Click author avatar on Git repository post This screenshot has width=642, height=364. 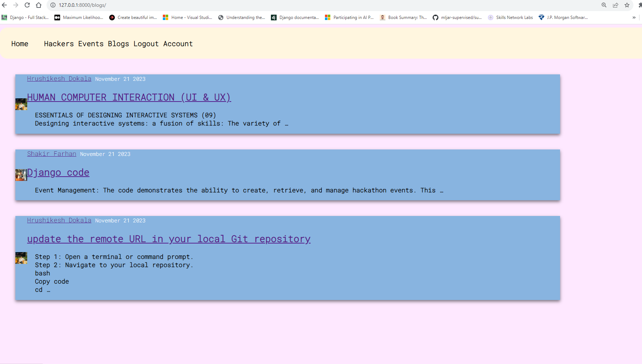21,258
